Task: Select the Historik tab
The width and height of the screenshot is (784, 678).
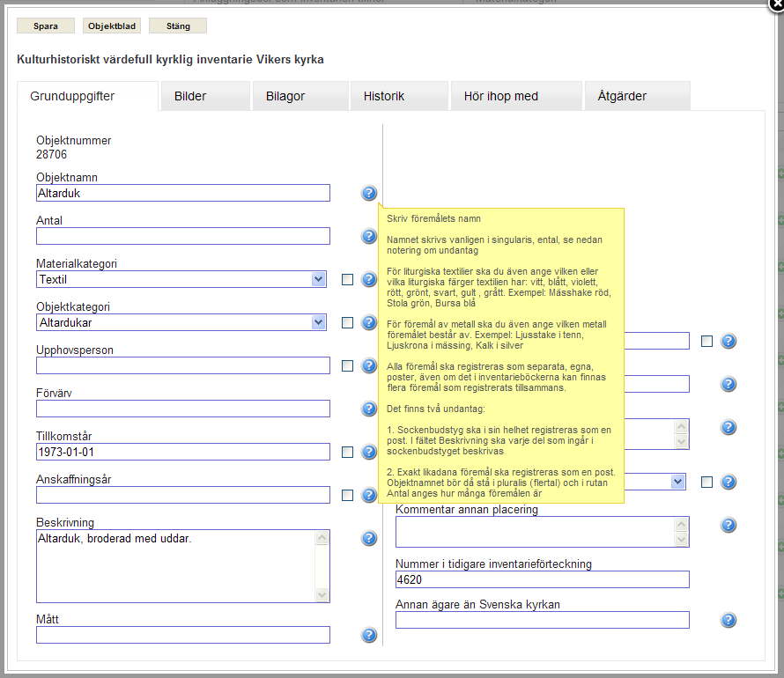Action: tap(399, 96)
